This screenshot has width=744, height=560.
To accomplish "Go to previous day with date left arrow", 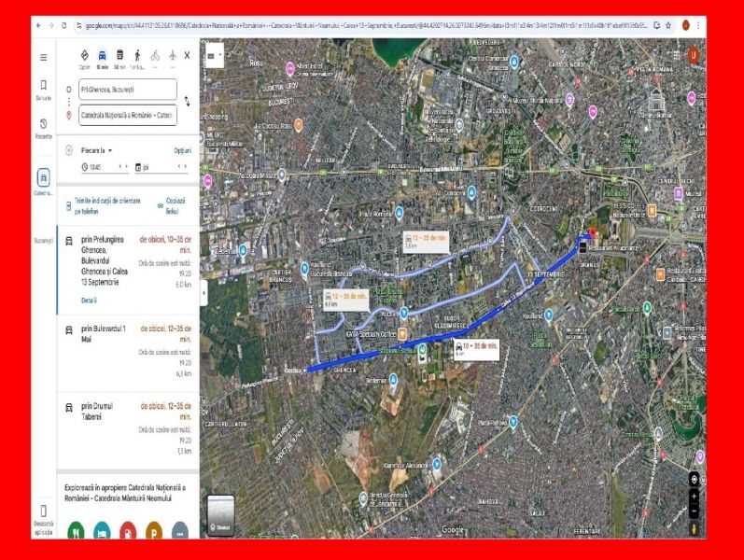I will pyautogui.click(x=179, y=166).
